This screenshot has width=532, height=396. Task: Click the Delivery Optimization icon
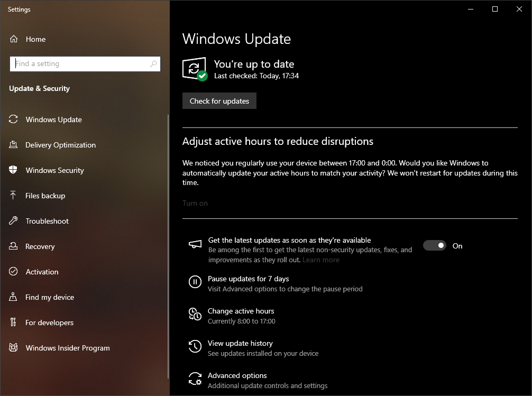[13, 144]
